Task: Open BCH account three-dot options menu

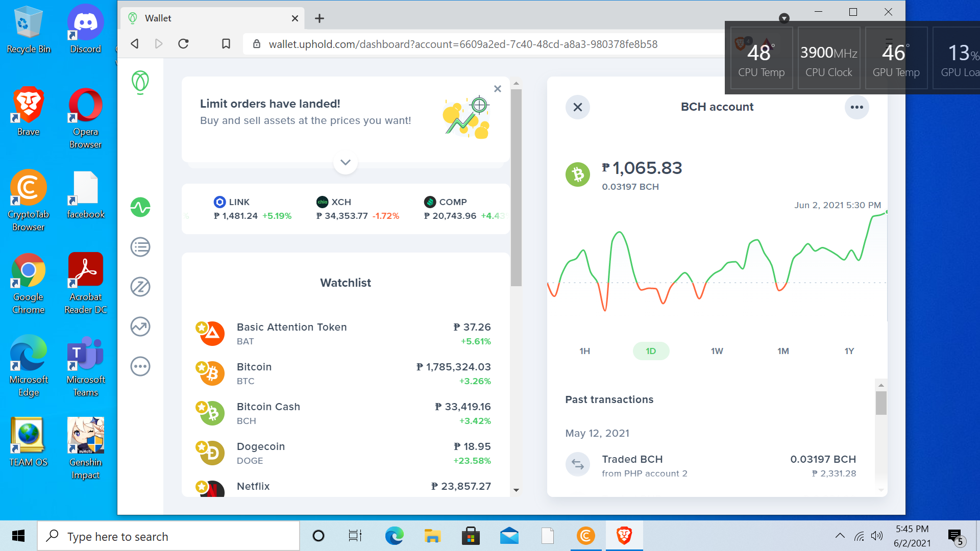Action: (857, 107)
